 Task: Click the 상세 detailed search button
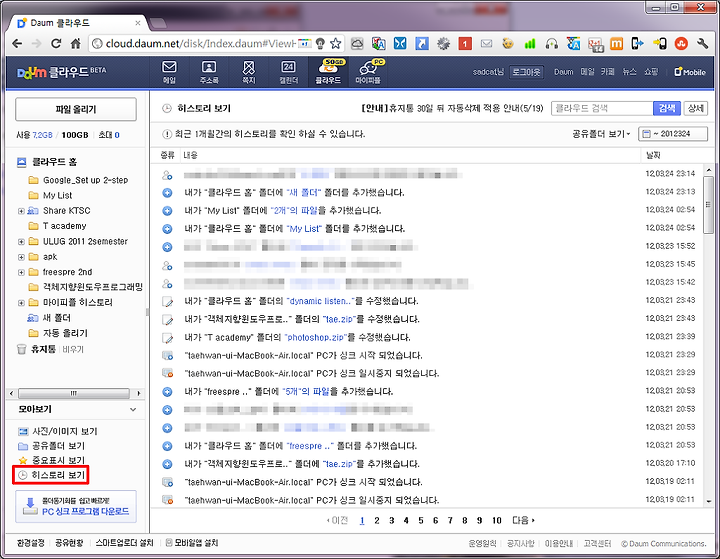click(x=695, y=108)
